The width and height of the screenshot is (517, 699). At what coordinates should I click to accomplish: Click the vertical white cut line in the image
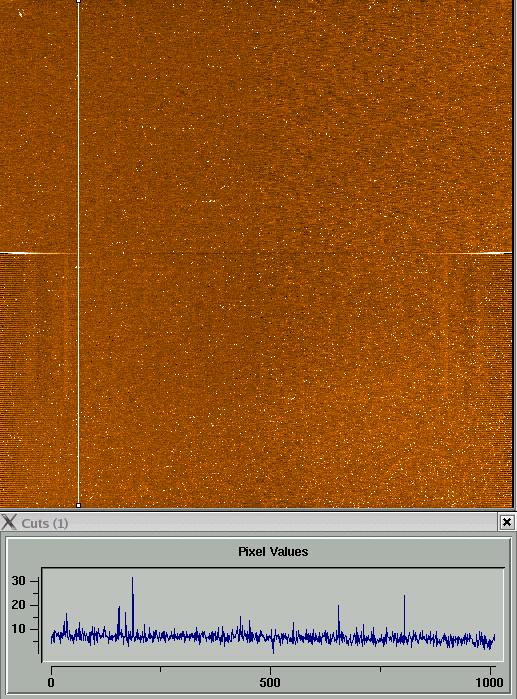[x=78, y=253]
